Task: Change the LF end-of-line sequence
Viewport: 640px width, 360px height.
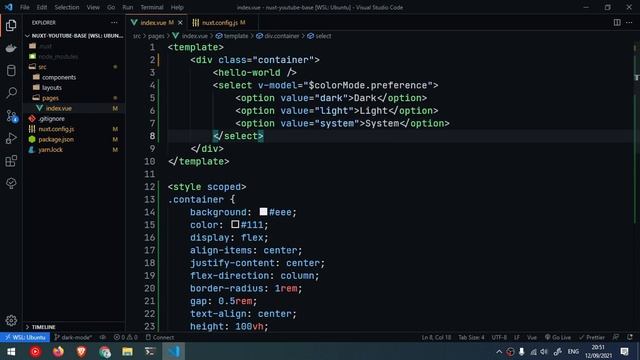Action: click(x=517, y=338)
